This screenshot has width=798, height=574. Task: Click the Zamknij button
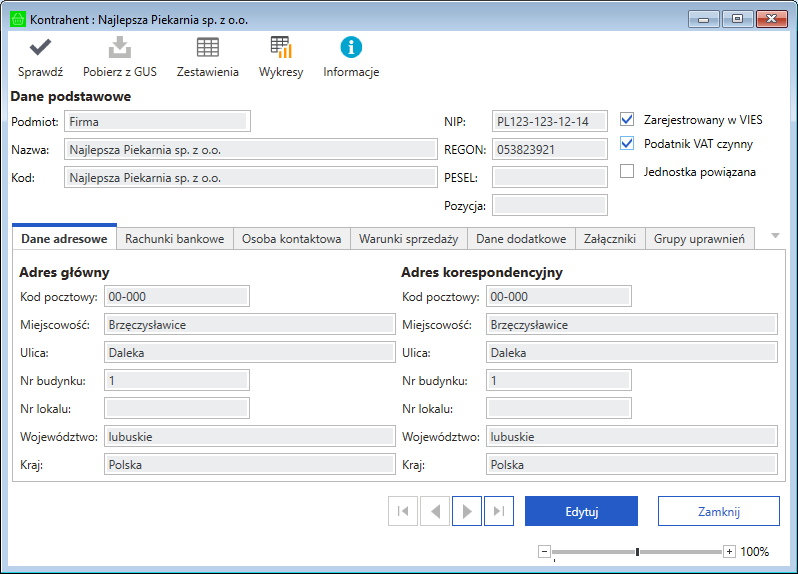[718, 511]
